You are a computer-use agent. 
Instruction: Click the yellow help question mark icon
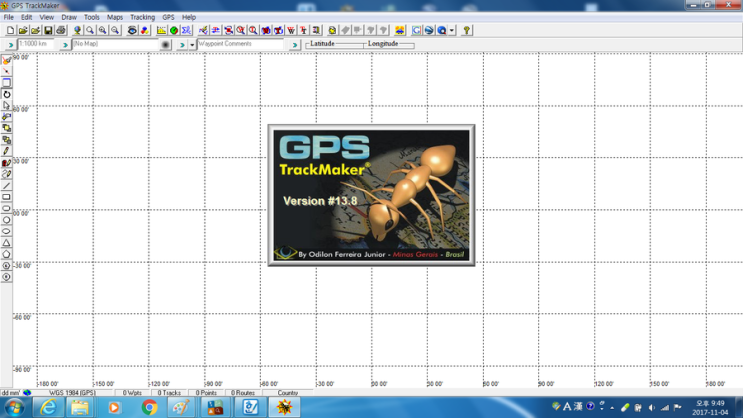pos(466,30)
